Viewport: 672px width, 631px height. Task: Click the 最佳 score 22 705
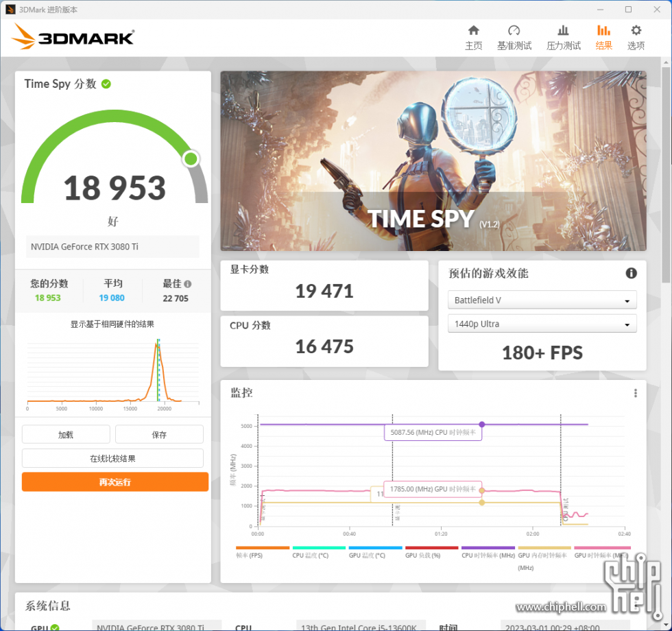[176, 298]
